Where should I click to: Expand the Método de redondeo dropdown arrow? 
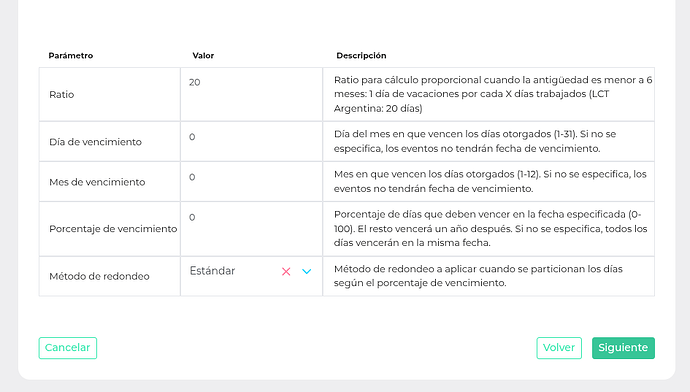[x=307, y=271]
